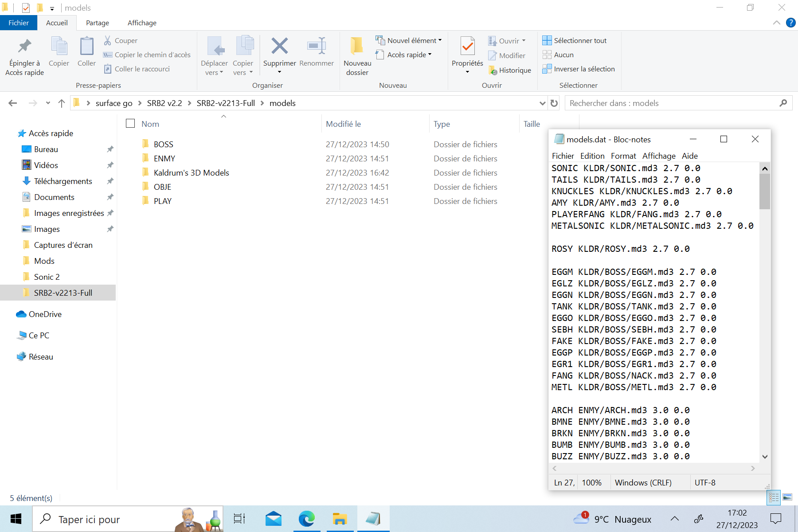Sort by the Type column header
798x532 pixels.
[442, 124]
